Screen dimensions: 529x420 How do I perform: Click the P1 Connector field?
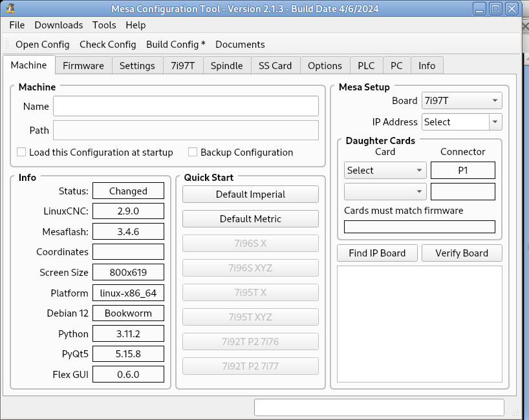463,170
